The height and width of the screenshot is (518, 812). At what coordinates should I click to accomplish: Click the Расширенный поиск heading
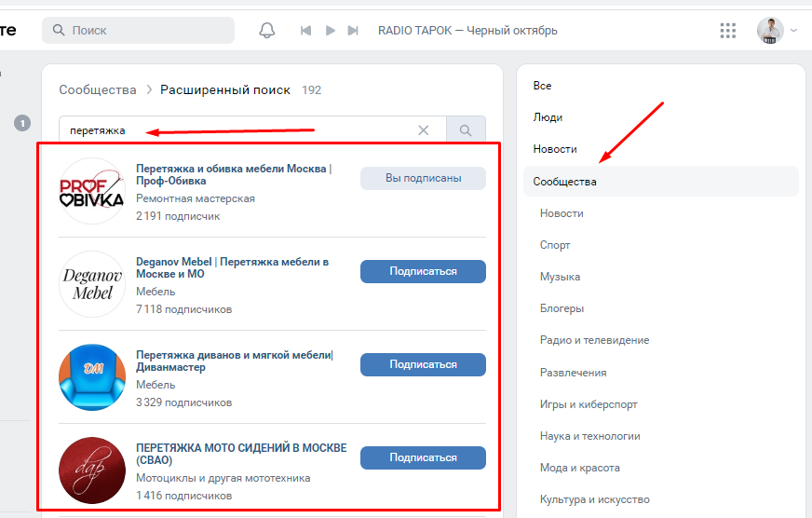click(224, 90)
